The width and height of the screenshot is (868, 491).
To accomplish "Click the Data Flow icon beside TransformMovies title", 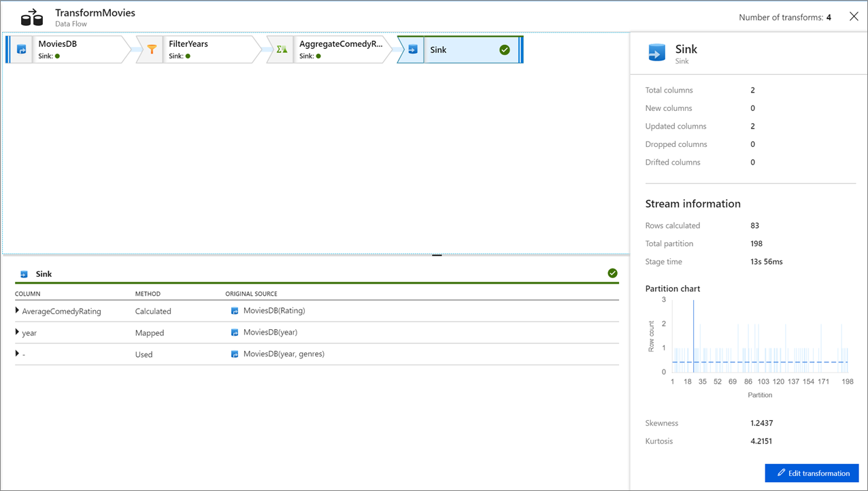I will point(31,16).
